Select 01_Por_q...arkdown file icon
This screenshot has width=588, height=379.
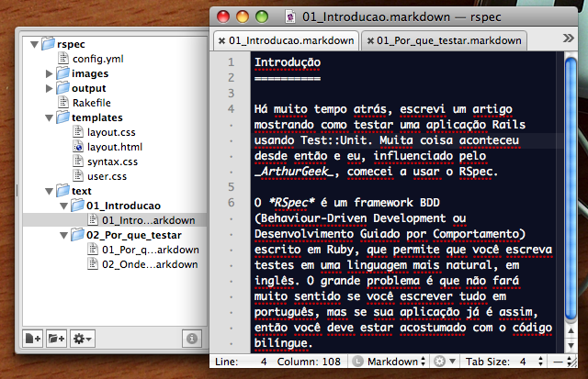(93, 249)
